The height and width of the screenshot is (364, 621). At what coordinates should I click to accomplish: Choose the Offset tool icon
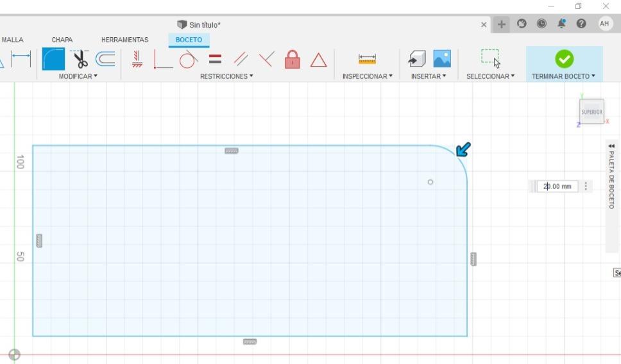coord(105,59)
